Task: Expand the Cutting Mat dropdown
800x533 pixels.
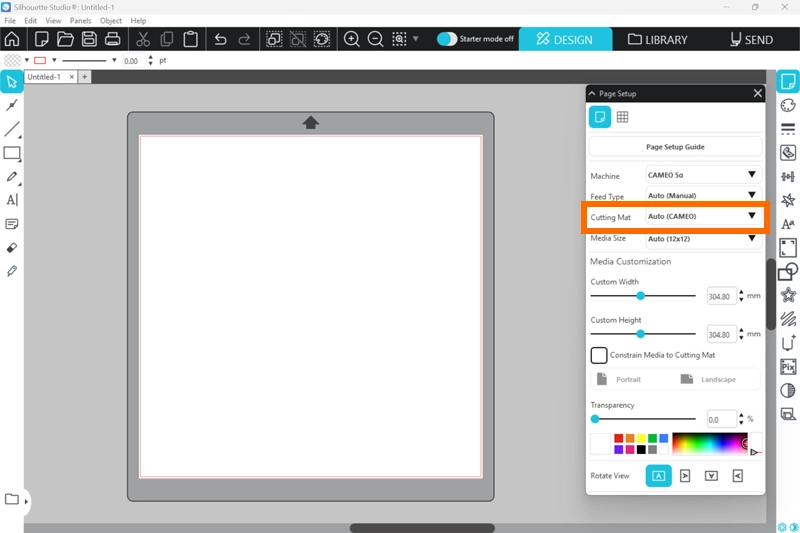Action: [703, 216]
